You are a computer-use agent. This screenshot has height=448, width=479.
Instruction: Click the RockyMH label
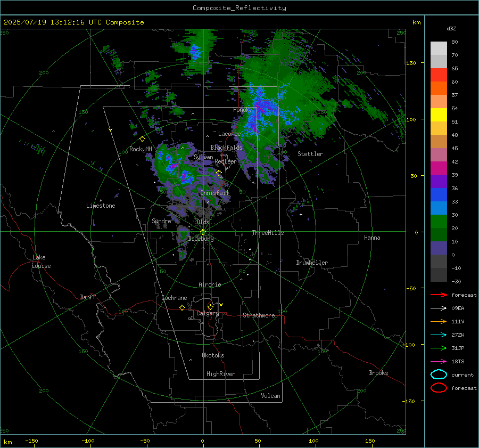pos(141,149)
